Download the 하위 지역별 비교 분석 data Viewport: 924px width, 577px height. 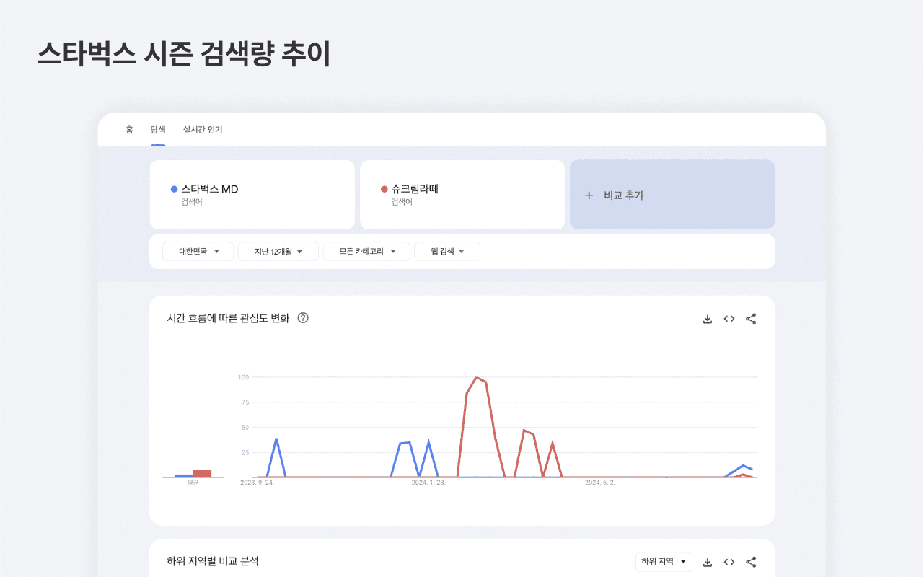(x=707, y=562)
